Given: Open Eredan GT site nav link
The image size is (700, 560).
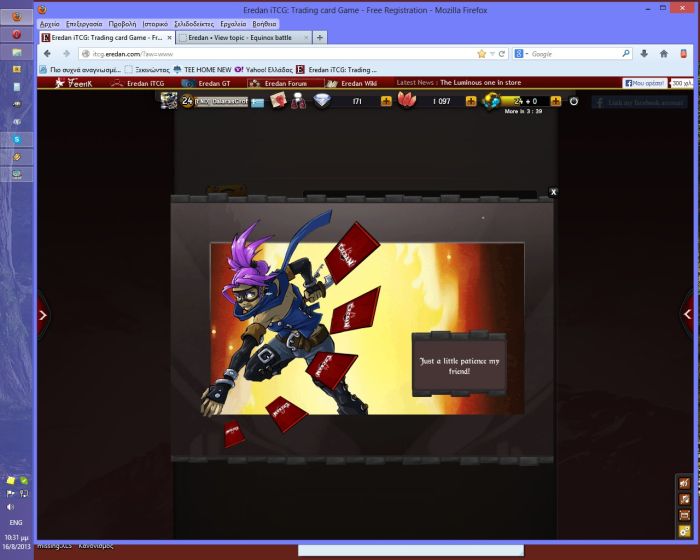Looking at the screenshot, I should [x=206, y=83].
